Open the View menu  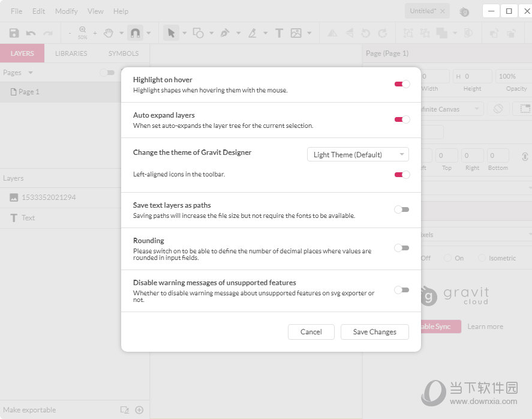[x=95, y=11]
